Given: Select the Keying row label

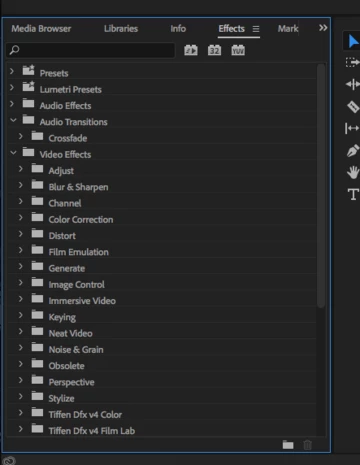Looking at the screenshot, I should (62, 317).
